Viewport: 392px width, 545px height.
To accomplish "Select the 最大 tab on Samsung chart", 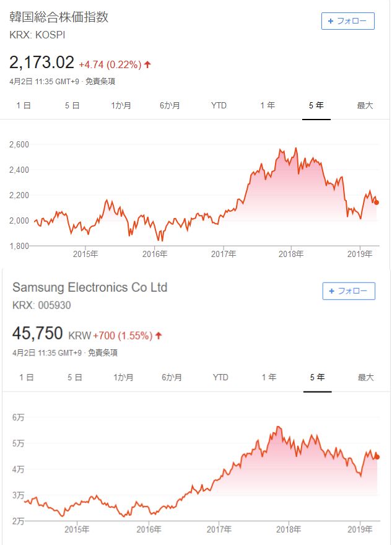I will point(366,377).
